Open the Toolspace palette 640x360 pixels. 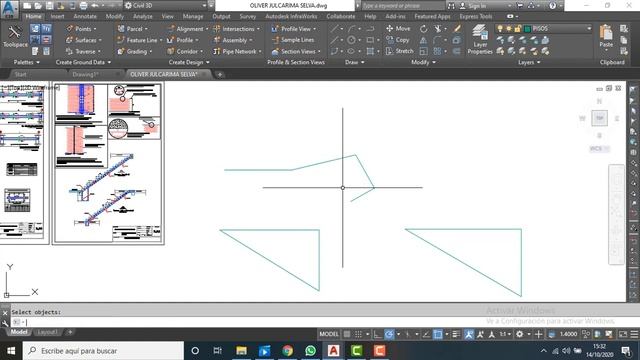pyautogui.click(x=15, y=36)
